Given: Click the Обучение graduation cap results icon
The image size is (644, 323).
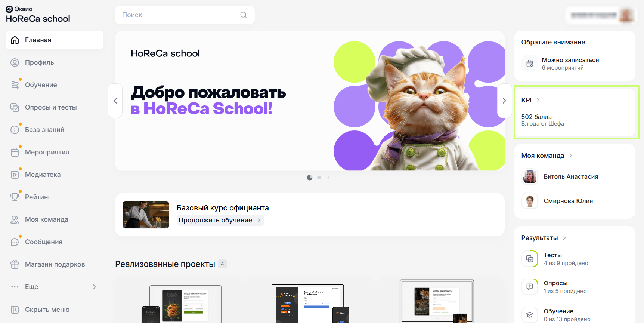Looking at the screenshot, I should point(530,315).
